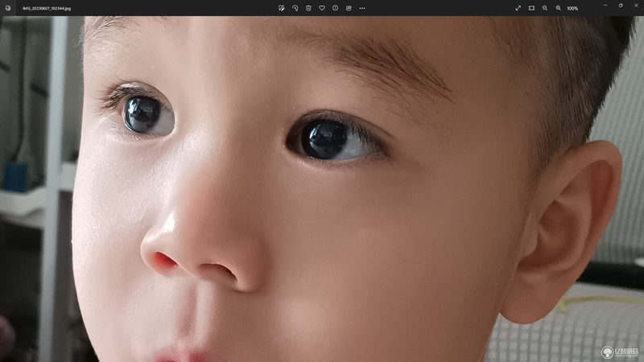Click the Photos app icon in title bar
The image size is (644, 362).
click(x=8, y=8)
